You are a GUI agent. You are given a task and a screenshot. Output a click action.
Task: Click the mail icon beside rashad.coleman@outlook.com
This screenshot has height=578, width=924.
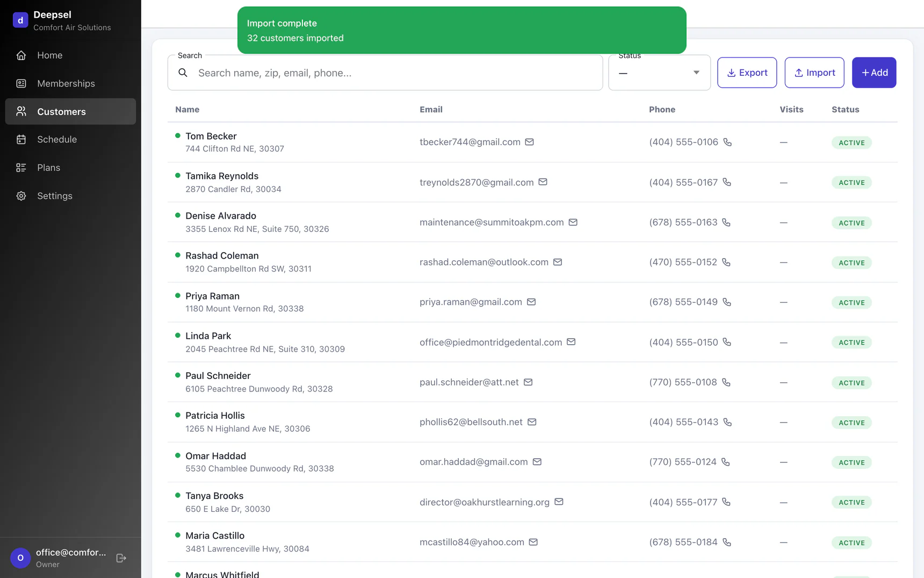coord(558,262)
